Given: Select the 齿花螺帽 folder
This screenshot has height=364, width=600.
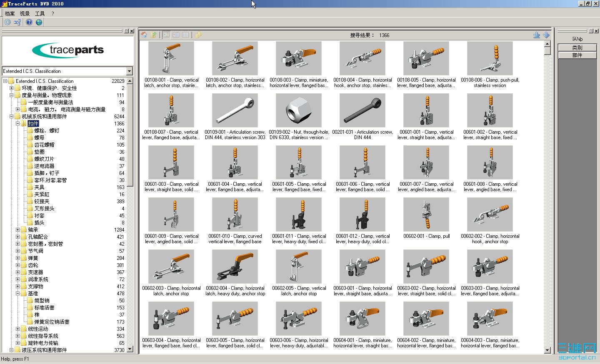Looking at the screenshot, I should pyautogui.click(x=44, y=145).
